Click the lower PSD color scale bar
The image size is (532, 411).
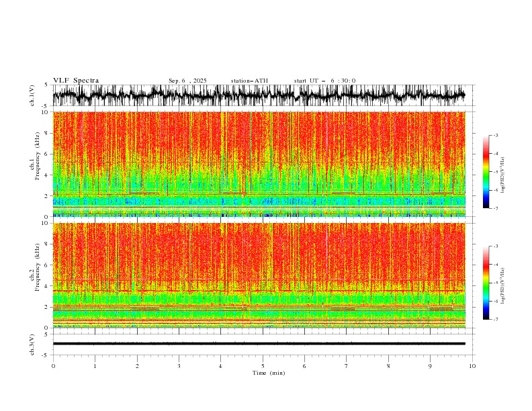(486, 283)
